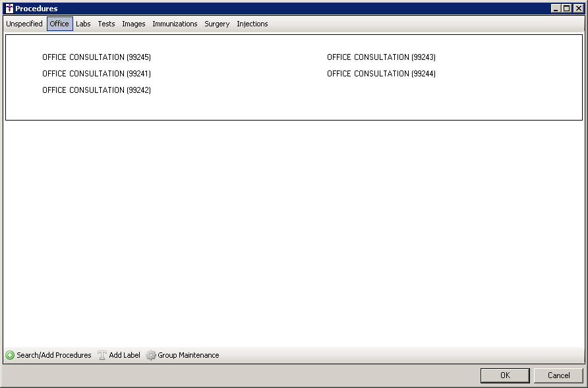
Task: Select OFFICE CONSULTATION (99243)
Action: (382, 57)
